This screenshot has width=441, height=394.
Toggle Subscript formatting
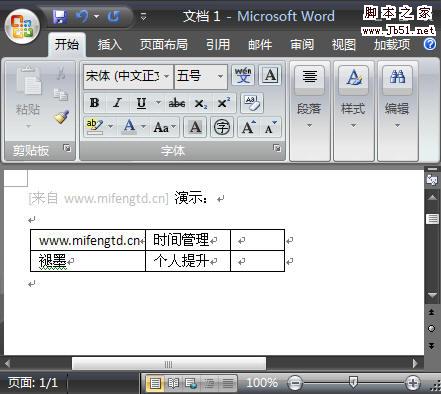(x=200, y=103)
